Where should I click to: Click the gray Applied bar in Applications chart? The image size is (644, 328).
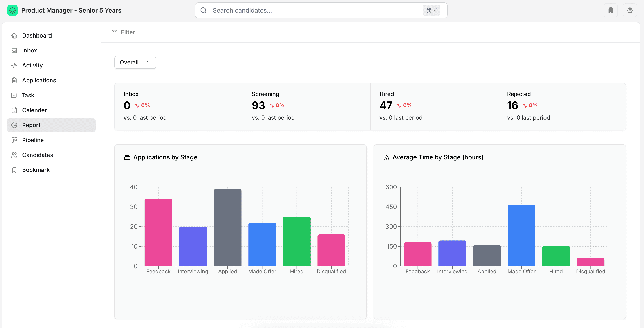[x=227, y=227]
